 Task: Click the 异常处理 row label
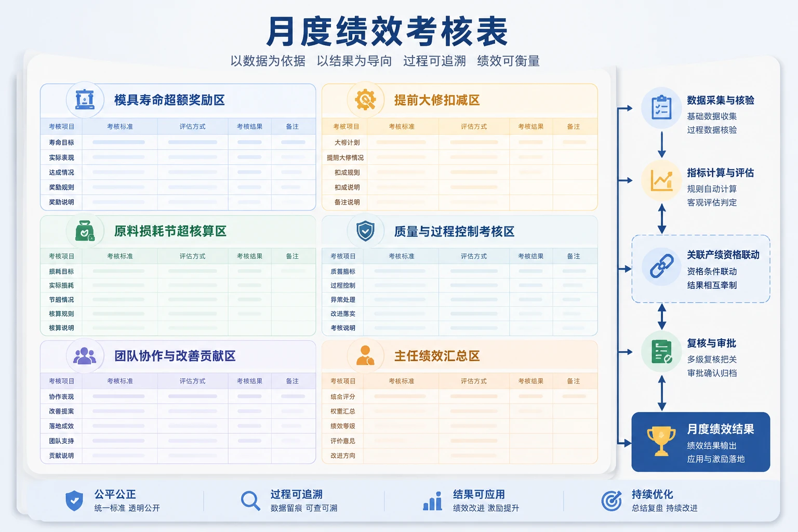pyautogui.click(x=343, y=300)
